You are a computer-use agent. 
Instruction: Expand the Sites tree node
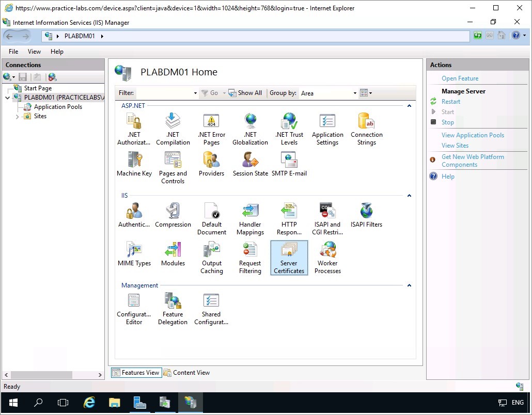[x=17, y=117]
